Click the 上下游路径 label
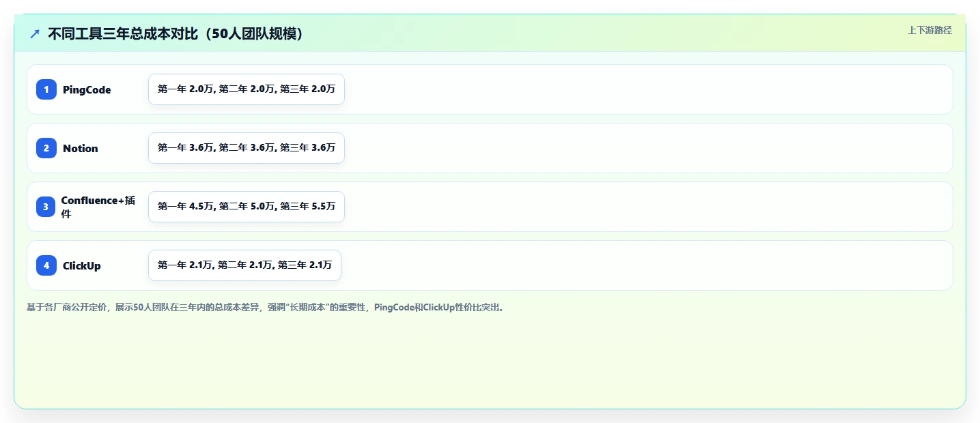980x423 pixels. (929, 30)
